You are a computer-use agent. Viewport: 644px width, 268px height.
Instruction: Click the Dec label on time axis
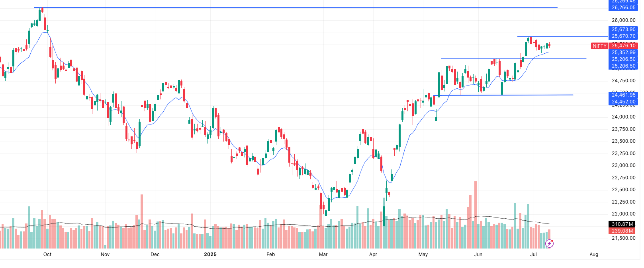[x=155, y=254]
